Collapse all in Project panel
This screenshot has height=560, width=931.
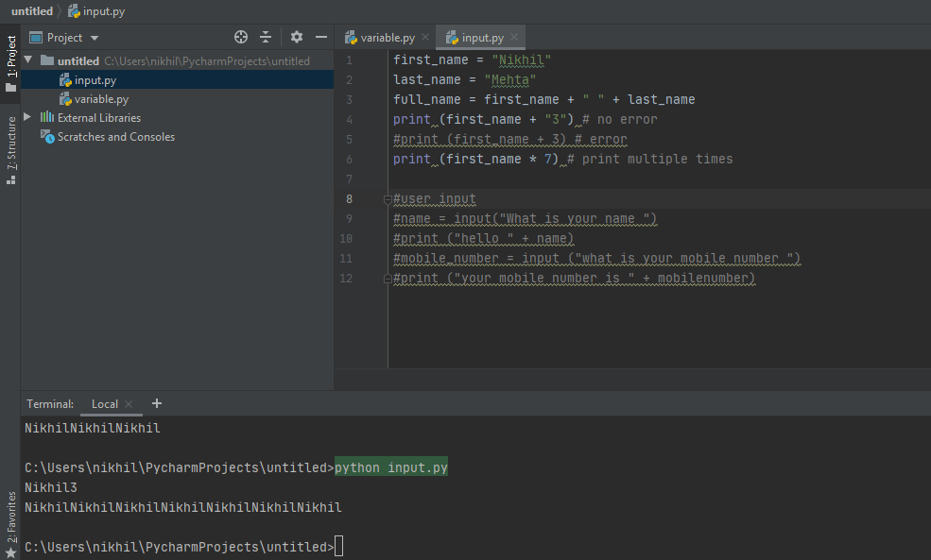click(x=266, y=38)
